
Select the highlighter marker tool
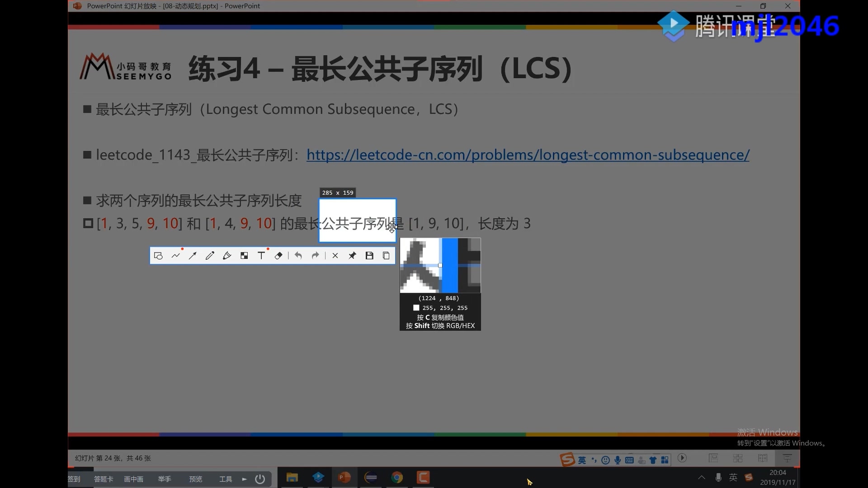227,256
